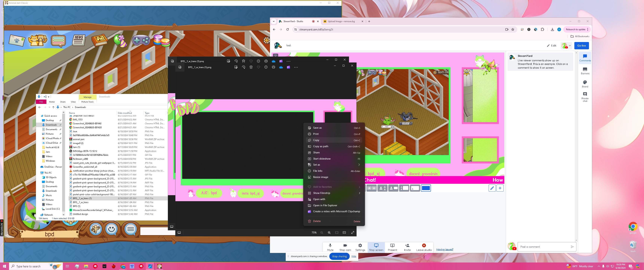Open Windows Start menu
Screen dimensions: 644x270
[x=4, y=266]
